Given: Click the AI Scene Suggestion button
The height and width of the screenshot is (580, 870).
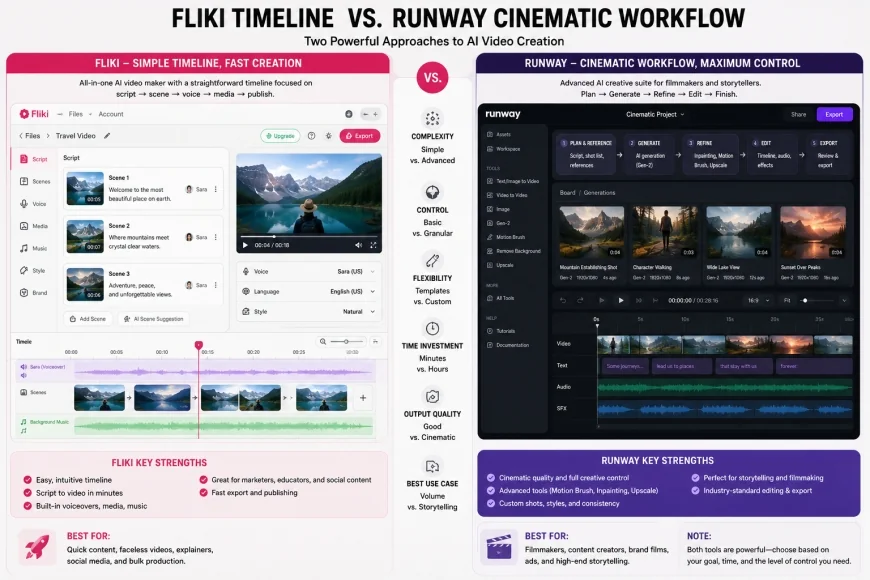Looking at the screenshot, I should click(153, 319).
